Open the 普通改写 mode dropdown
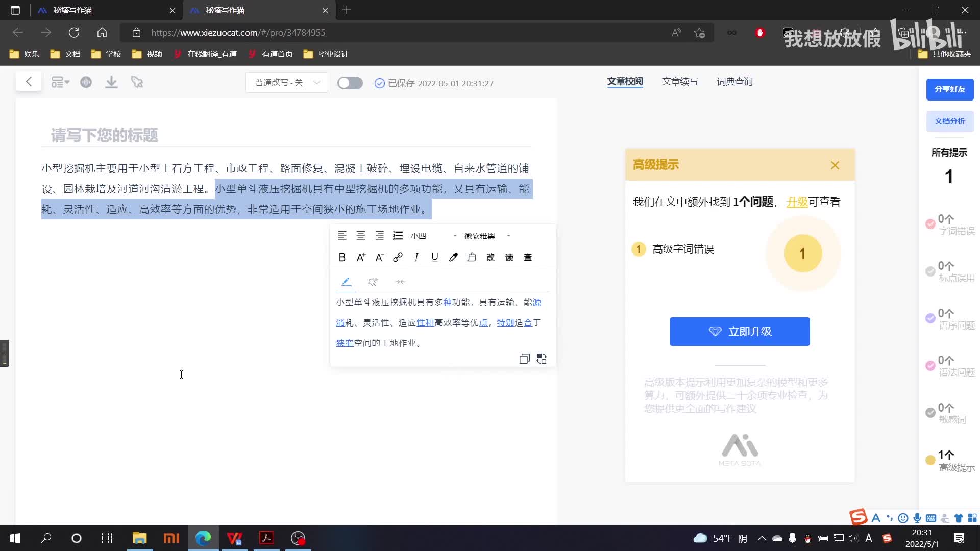Screen dimensions: 980x551 click(x=287, y=83)
